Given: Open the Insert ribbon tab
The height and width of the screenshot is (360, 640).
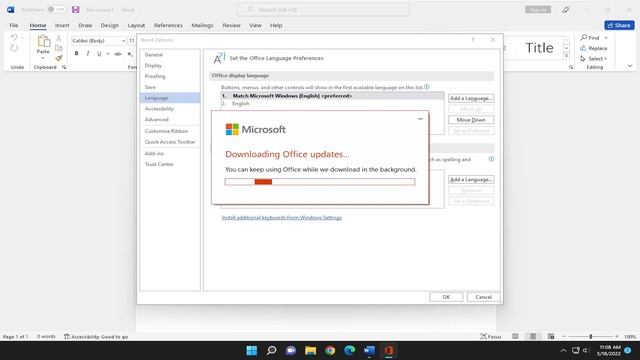Looking at the screenshot, I should 62,25.
